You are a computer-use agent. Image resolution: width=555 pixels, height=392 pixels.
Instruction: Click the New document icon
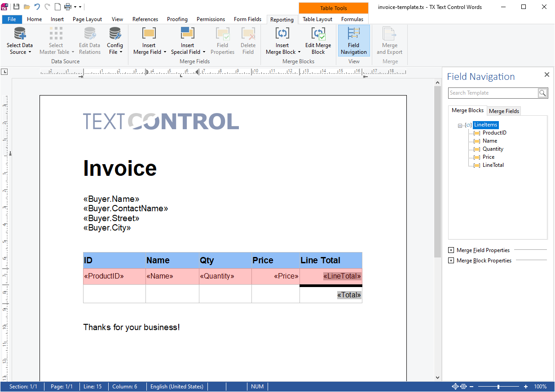point(57,7)
